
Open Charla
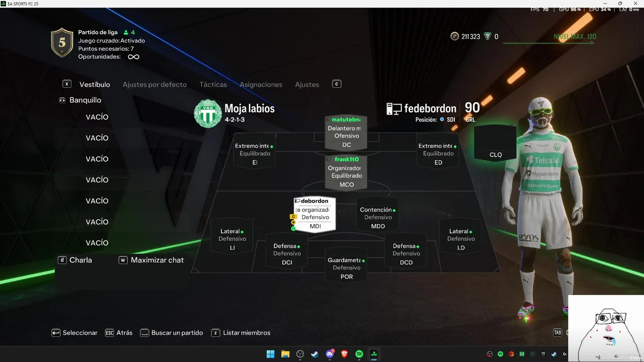click(80, 260)
